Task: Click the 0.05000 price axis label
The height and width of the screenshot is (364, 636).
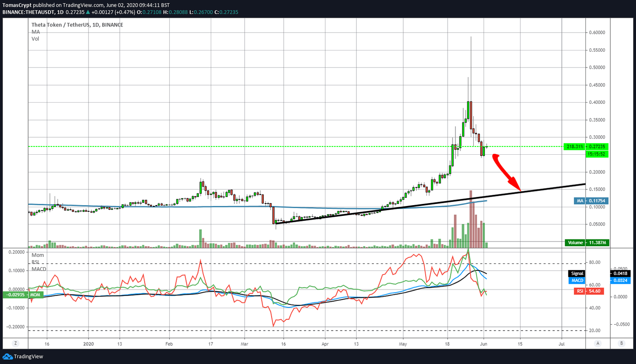Action: 596,224
